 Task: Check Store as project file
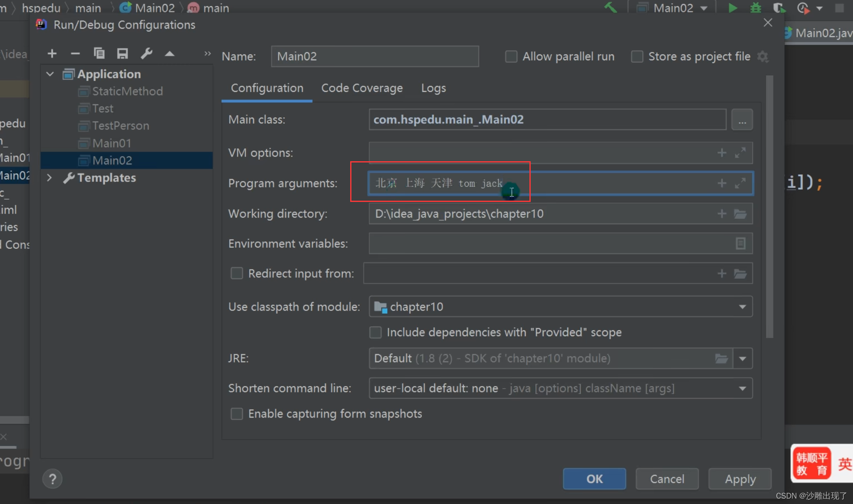click(637, 57)
